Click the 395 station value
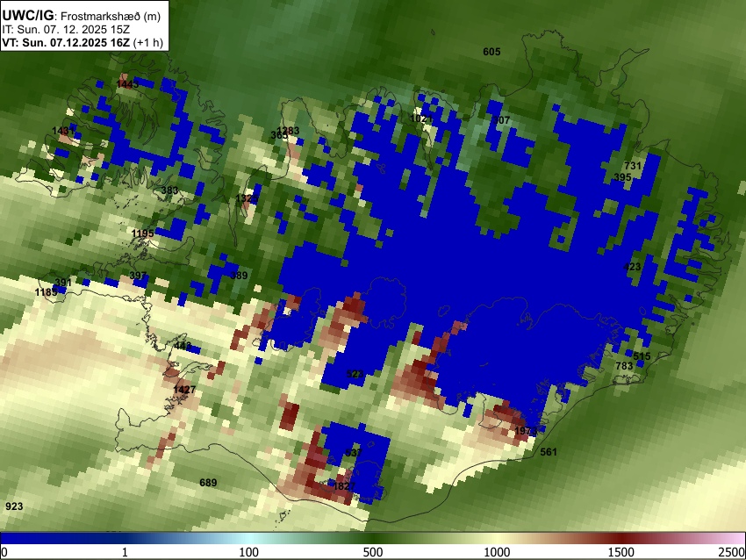Image resolution: width=746 pixels, height=560 pixels. [622, 177]
